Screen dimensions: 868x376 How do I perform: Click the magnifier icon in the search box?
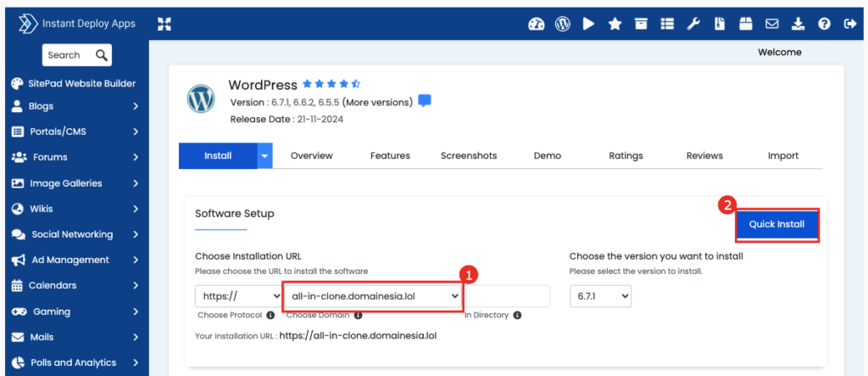tap(102, 55)
